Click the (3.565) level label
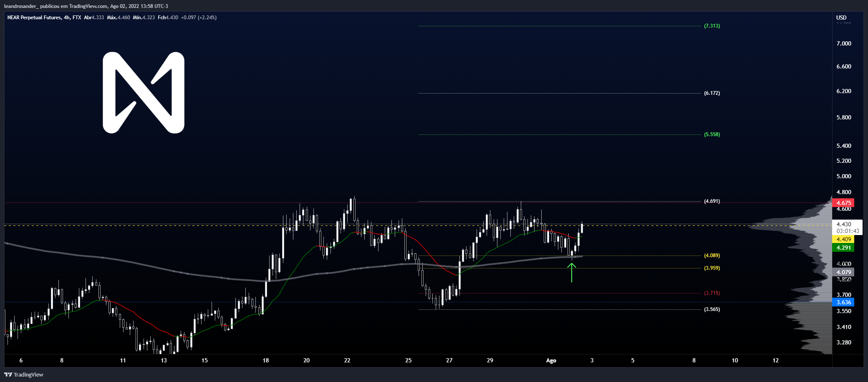Screen dimensions: 868x382 [712, 309]
